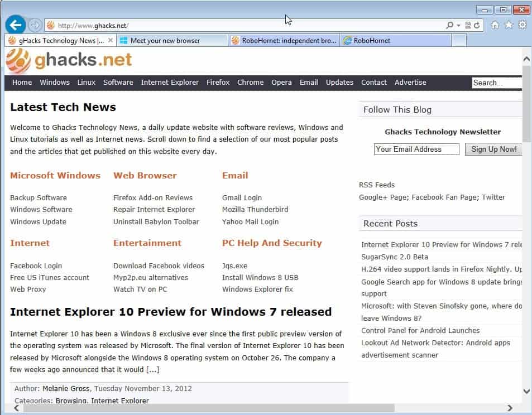Open the Opera navigation item
This screenshot has height=415, width=532.
(x=281, y=83)
